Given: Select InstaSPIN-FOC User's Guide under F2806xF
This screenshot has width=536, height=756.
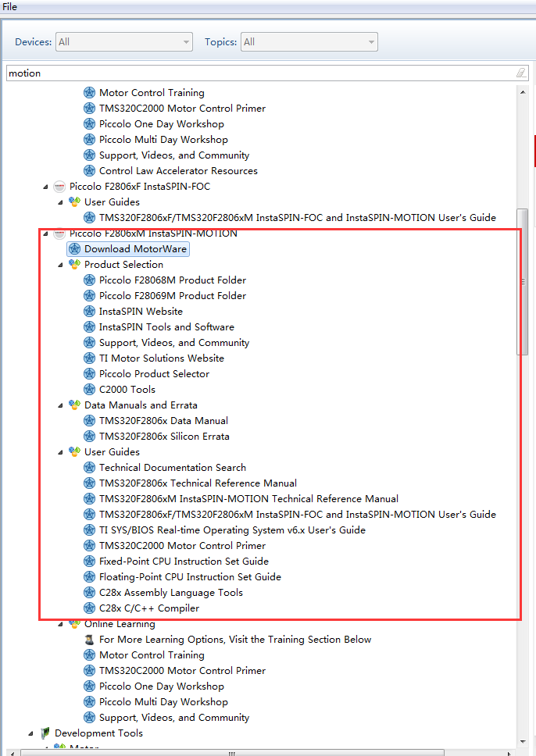Looking at the screenshot, I should pos(298,218).
